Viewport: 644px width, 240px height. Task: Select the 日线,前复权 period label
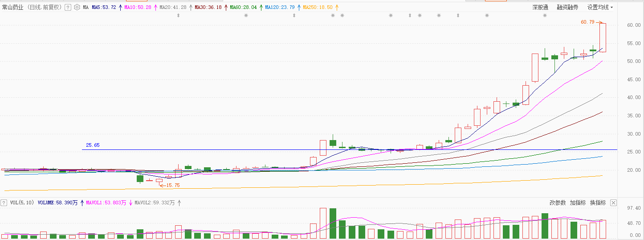click(45, 7)
